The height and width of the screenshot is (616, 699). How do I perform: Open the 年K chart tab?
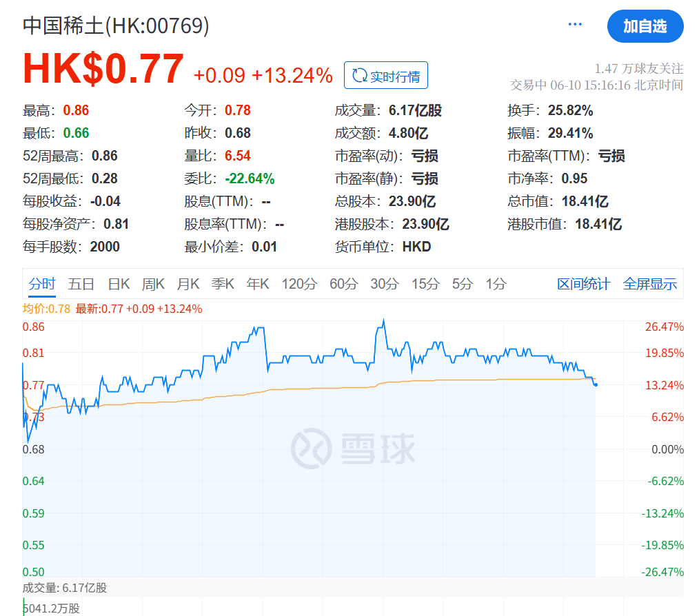258,284
